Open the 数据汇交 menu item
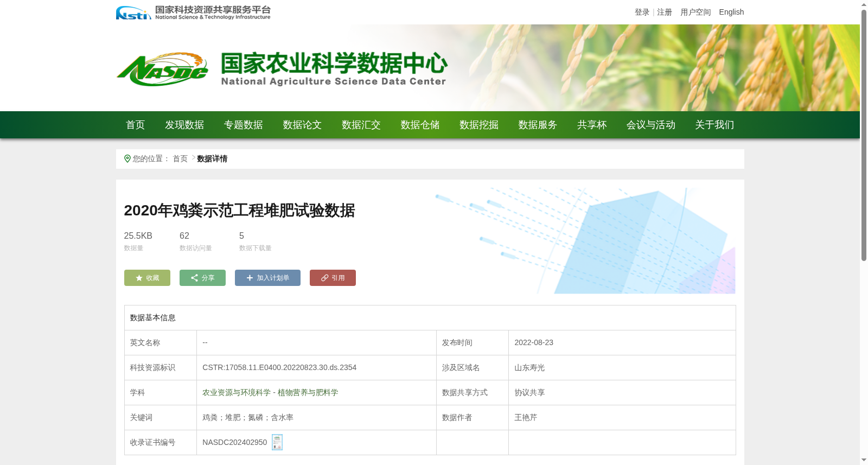The image size is (868, 465). 361,125
